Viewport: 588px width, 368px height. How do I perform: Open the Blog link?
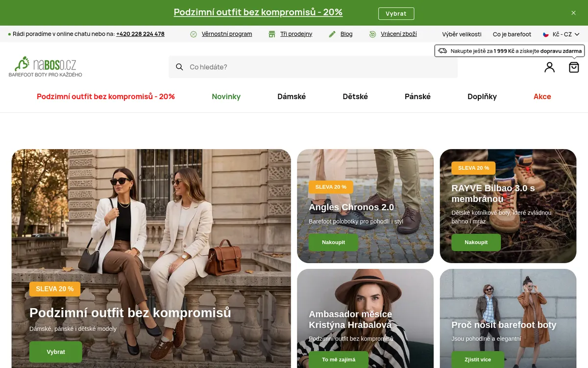coord(346,34)
